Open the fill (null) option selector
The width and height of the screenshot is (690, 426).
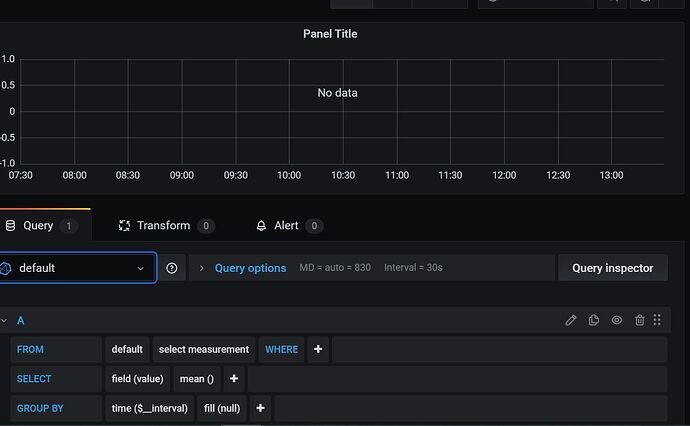click(223, 408)
